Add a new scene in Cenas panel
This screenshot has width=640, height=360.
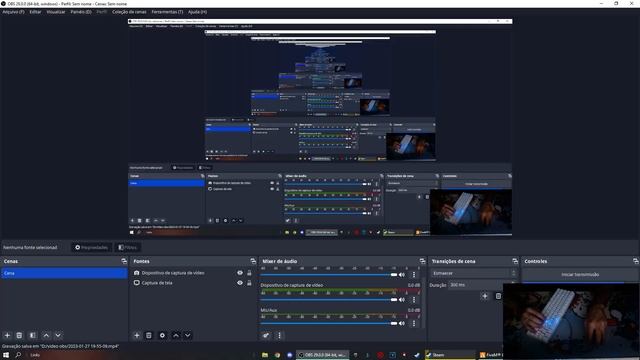coord(7,335)
